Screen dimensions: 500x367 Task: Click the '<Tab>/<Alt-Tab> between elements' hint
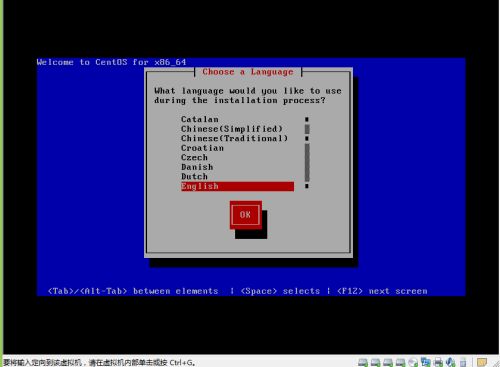(133, 291)
